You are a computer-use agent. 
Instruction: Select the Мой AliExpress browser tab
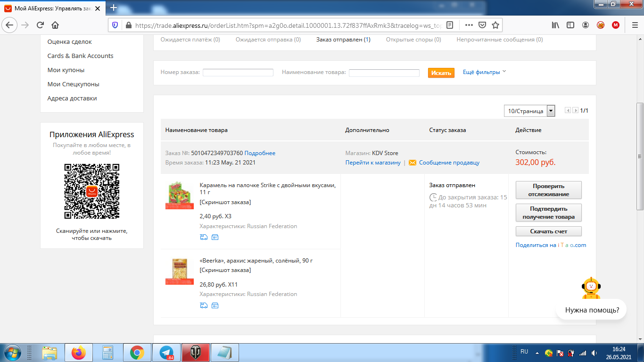[53, 8]
